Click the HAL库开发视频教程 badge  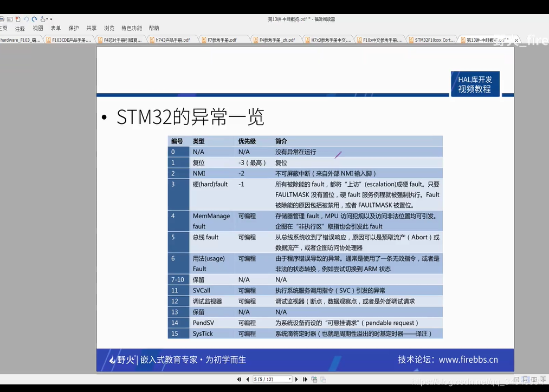[x=475, y=84]
